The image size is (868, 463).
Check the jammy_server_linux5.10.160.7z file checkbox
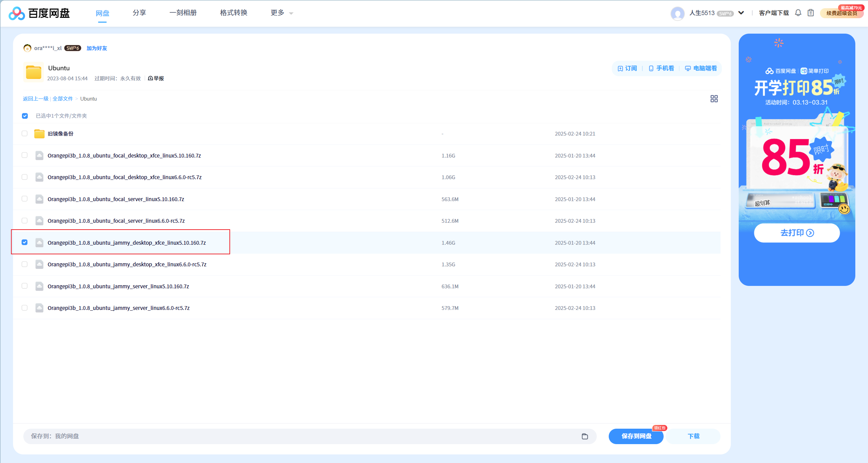click(x=24, y=286)
